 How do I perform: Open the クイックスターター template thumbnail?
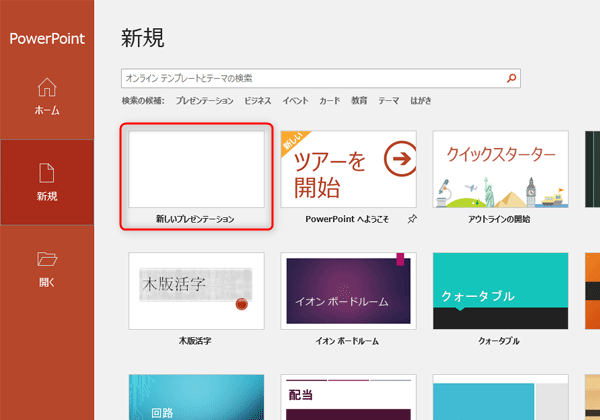pyautogui.click(x=500, y=169)
